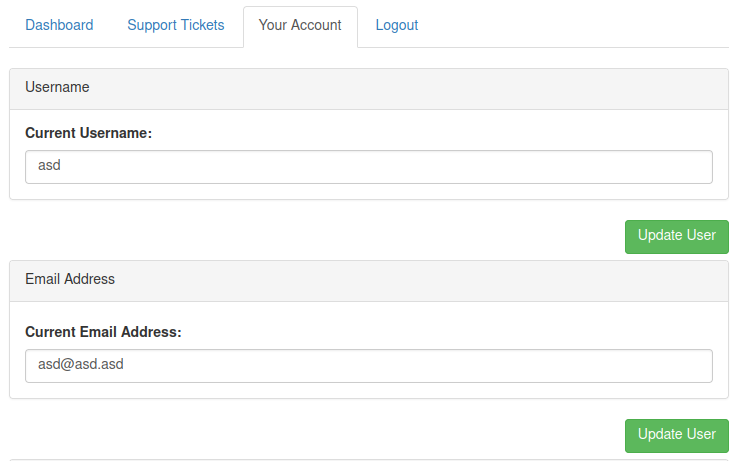Focus the Current Username input field
Image resolution: width=747 pixels, height=461 pixels.
368,167
